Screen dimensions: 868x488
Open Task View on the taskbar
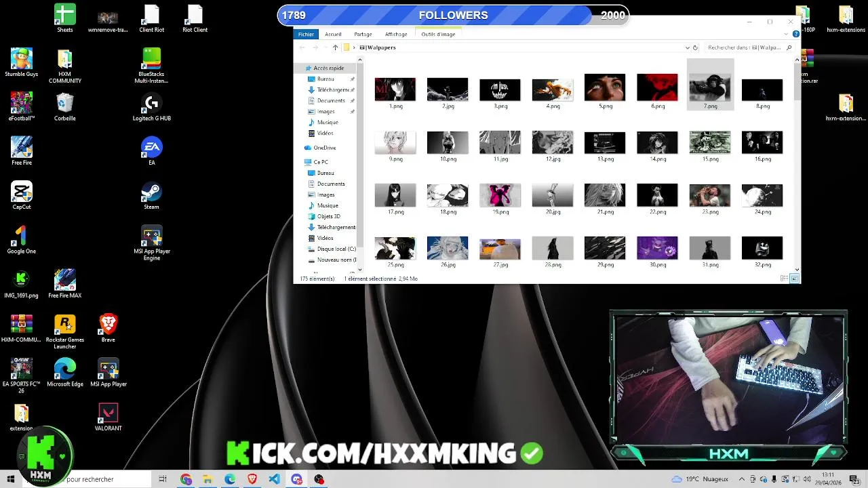tap(163, 479)
